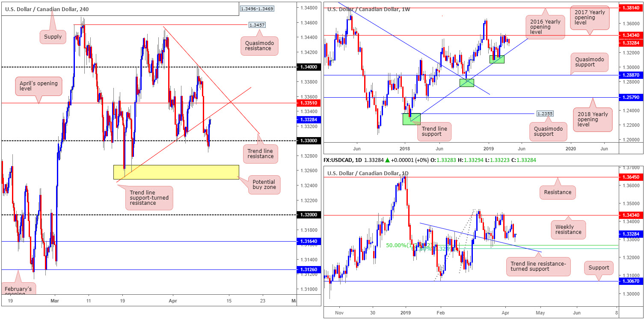Select the Support callout on daily chart
Image resolution: width=644 pixels, height=320 pixels.
pyautogui.click(x=598, y=268)
